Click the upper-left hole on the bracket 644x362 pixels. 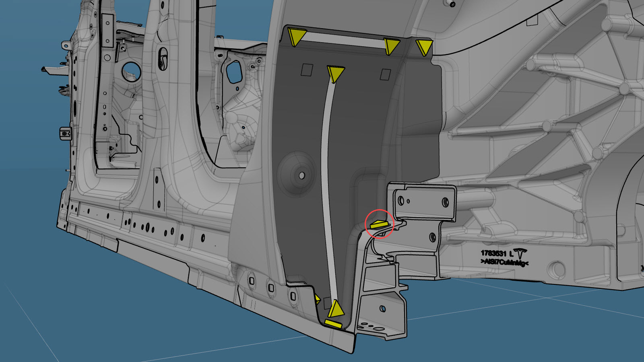pyautogui.click(x=400, y=200)
